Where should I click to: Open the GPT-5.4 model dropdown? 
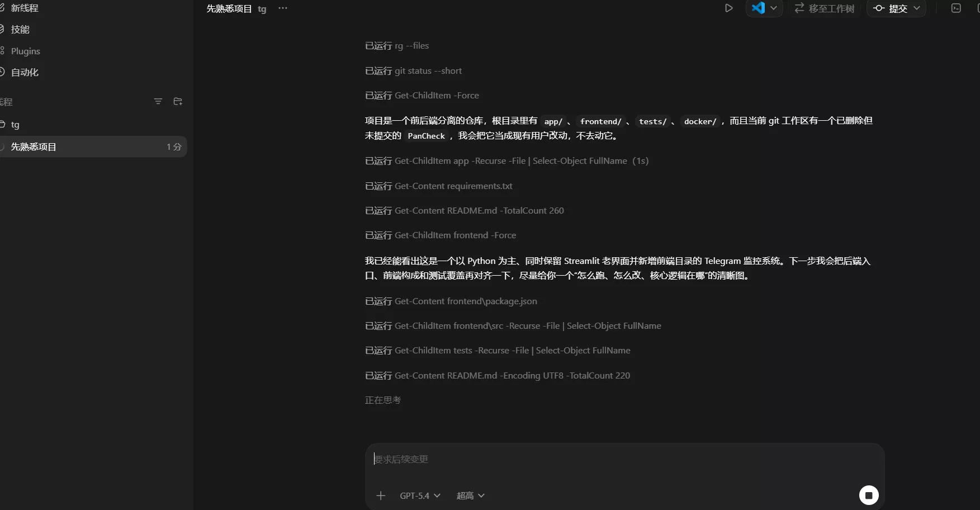(420, 495)
